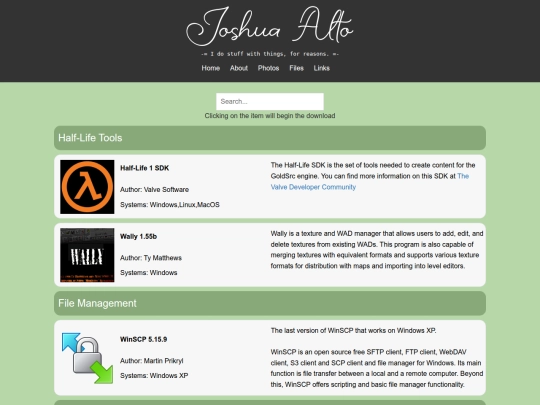Click the WinSCP padlock icon

point(87,357)
